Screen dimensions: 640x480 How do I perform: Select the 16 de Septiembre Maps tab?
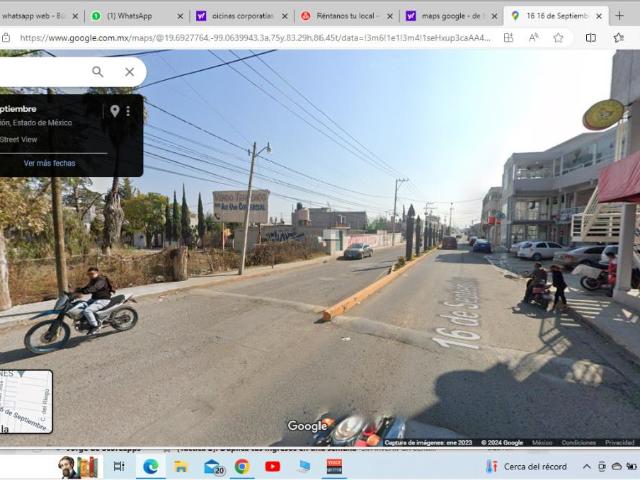[x=556, y=16]
